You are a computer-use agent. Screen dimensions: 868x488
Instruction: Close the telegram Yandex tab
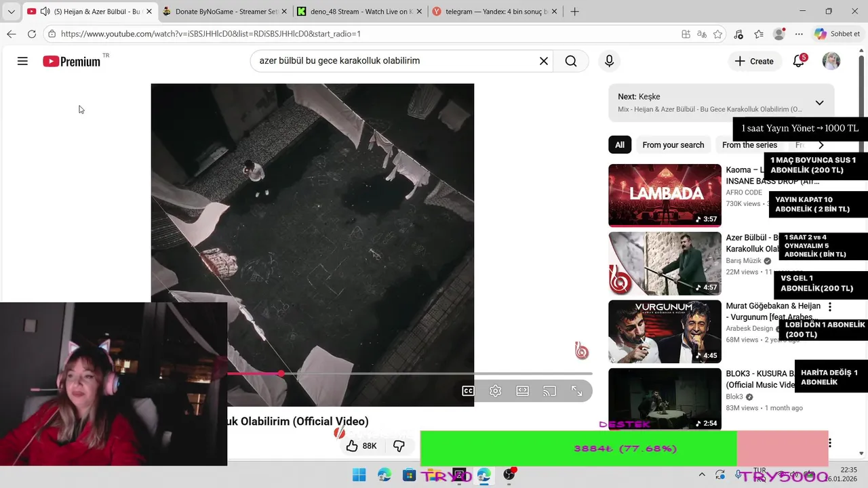coord(554,12)
